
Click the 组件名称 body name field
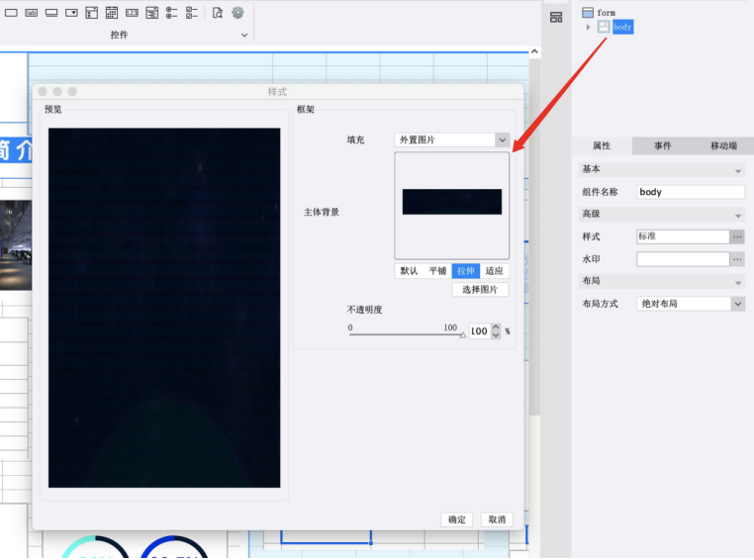(x=691, y=192)
